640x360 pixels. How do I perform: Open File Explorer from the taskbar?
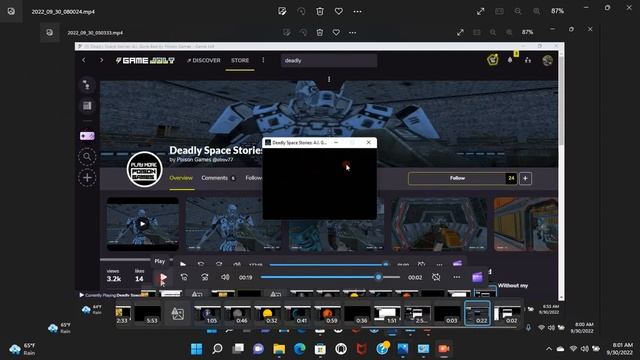coord(279,349)
